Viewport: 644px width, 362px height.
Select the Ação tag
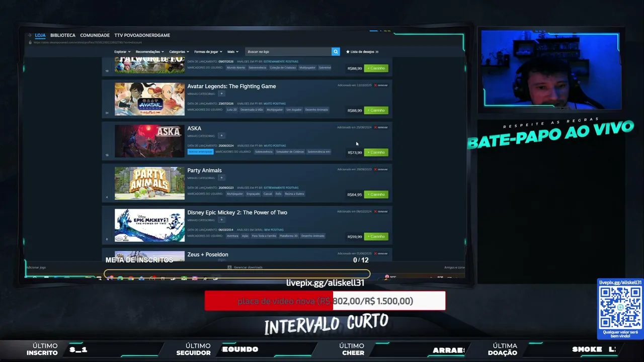pos(245,236)
